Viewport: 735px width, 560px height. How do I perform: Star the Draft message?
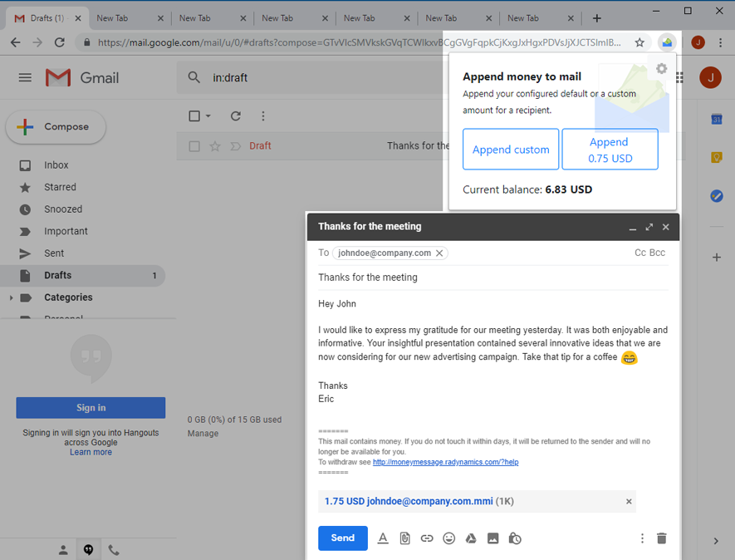pos(215,146)
